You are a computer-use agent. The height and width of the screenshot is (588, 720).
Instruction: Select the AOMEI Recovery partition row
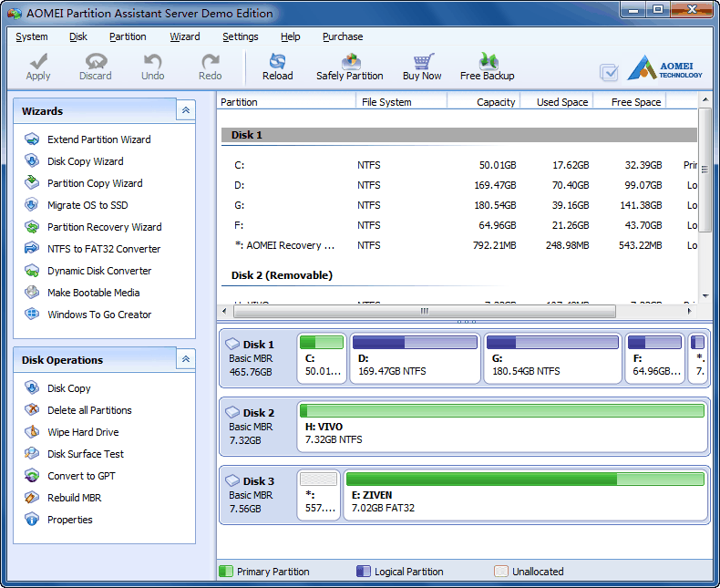pyautogui.click(x=459, y=246)
